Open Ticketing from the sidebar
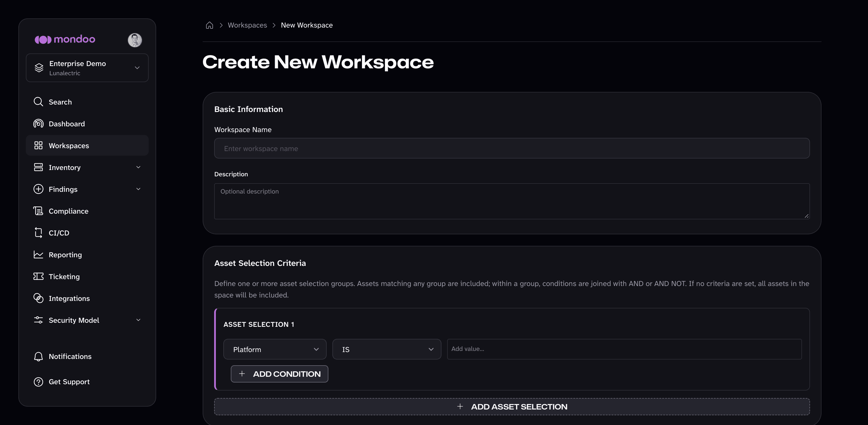The image size is (868, 425). coord(87,276)
